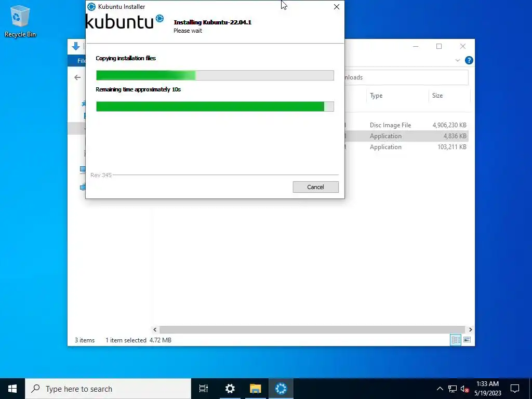Screen dimensions: 532x399
Task: Click the 103,211 KB Application type cell
Action: pos(385,147)
